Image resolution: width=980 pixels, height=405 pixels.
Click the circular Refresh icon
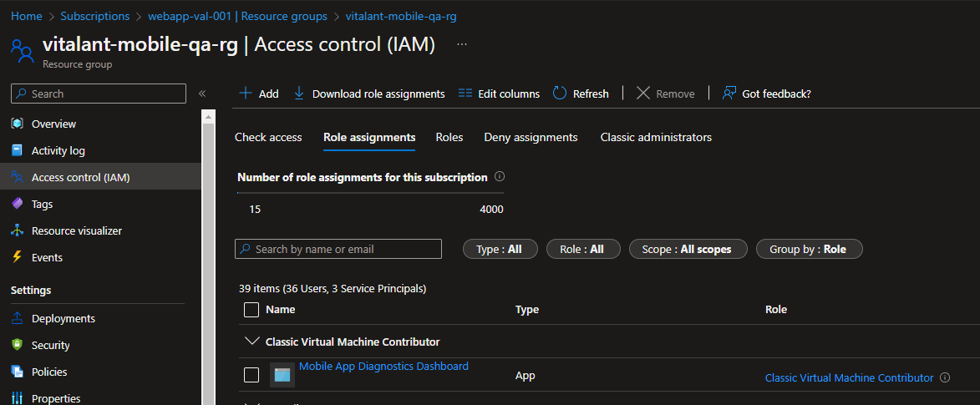(x=560, y=94)
